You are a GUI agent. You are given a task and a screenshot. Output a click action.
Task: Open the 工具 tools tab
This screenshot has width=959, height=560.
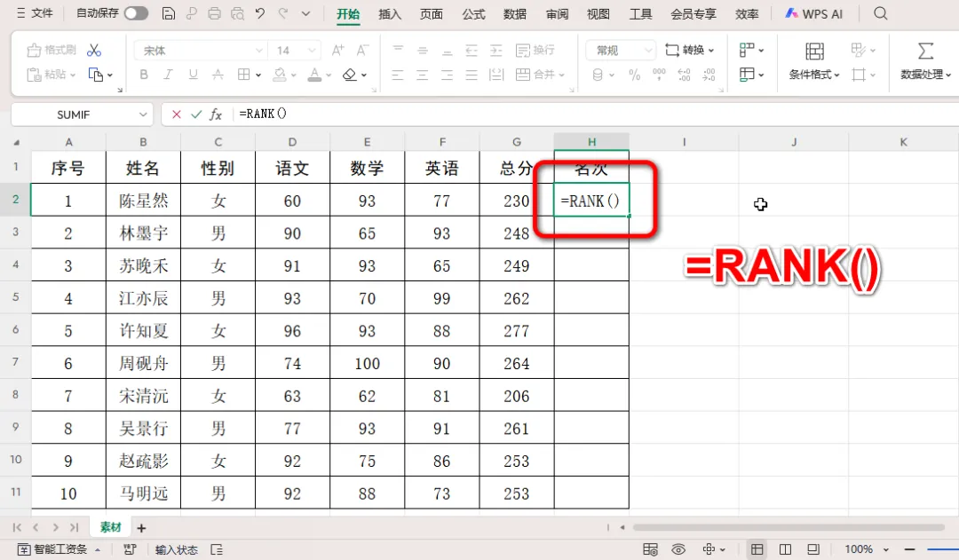click(640, 13)
